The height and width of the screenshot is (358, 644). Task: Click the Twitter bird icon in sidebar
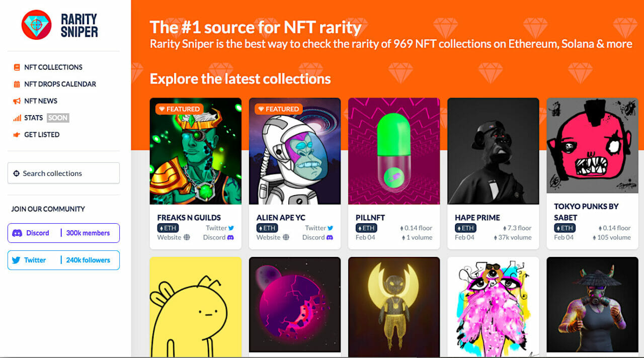click(17, 260)
